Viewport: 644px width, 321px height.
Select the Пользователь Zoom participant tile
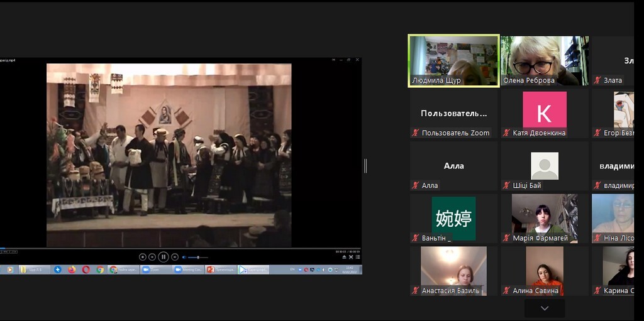click(454, 113)
